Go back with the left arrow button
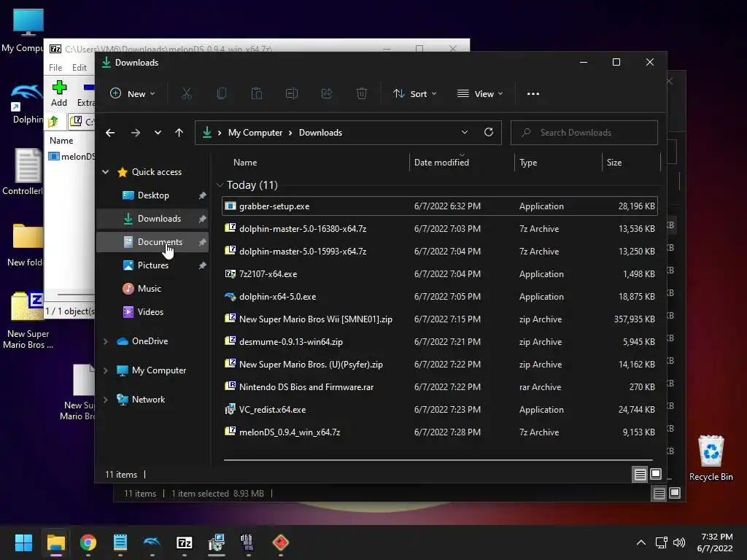747x560 pixels. 110,133
